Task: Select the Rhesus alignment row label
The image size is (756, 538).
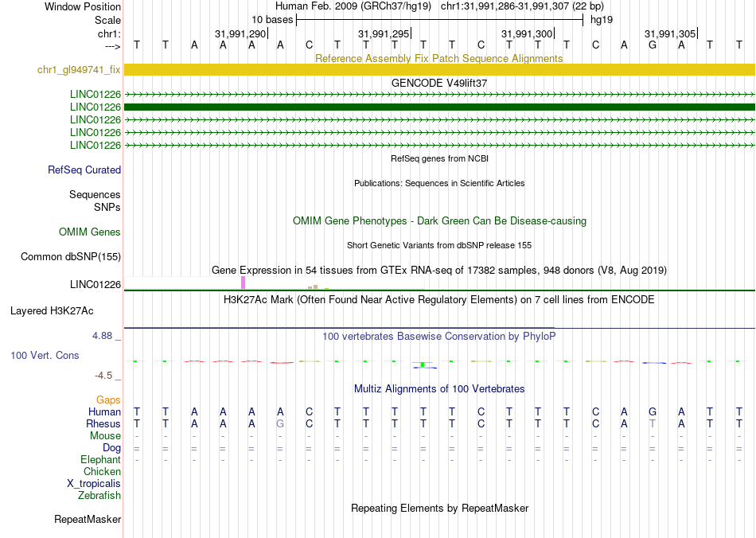Action: pos(103,423)
